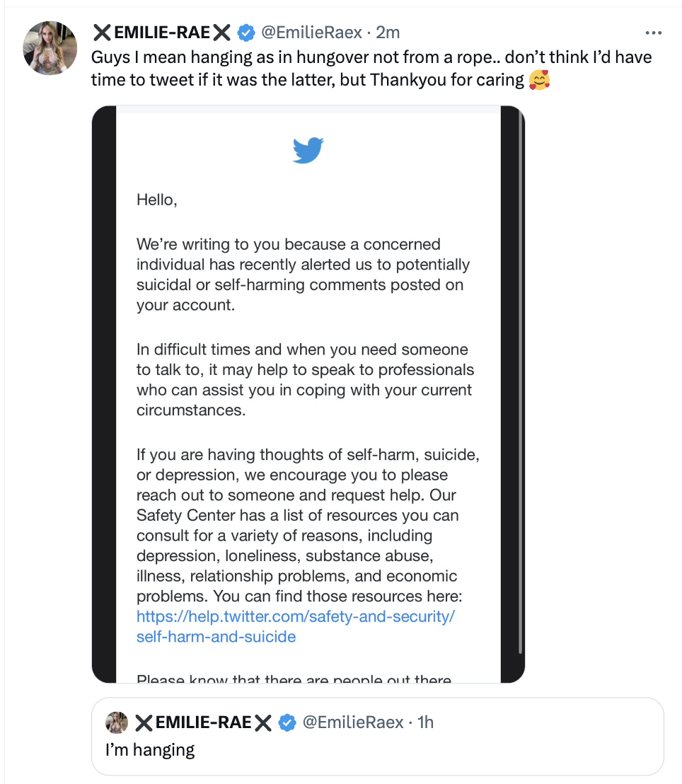Open the more options ellipsis menu
Image resolution: width=682 pixels, height=784 pixels.
click(x=653, y=33)
